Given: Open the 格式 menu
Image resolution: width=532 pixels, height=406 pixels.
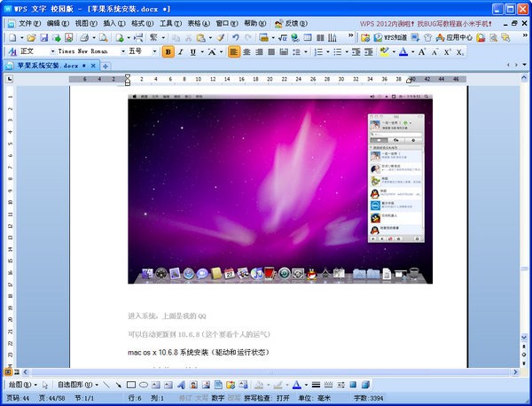Looking at the screenshot, I should (x=142, y=23).
